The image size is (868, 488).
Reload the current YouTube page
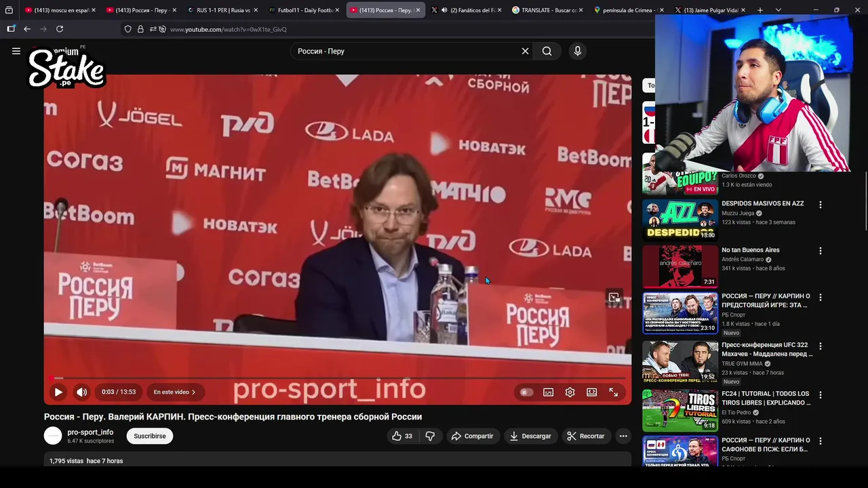tap(60, 29)
